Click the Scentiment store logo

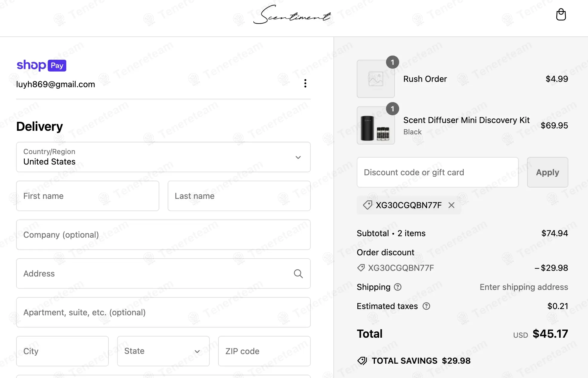pyautogui.click(x=292, y=15)
